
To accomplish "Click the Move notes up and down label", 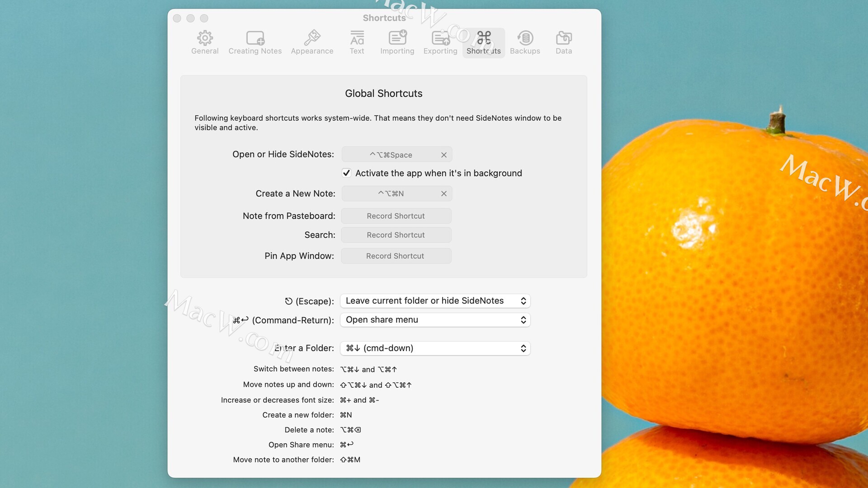I will 288,385.
